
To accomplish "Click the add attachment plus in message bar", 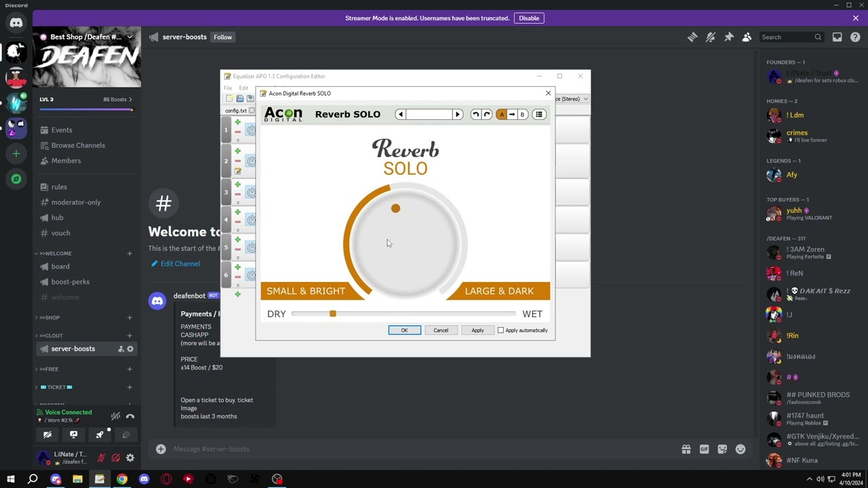I will point(161,449).
